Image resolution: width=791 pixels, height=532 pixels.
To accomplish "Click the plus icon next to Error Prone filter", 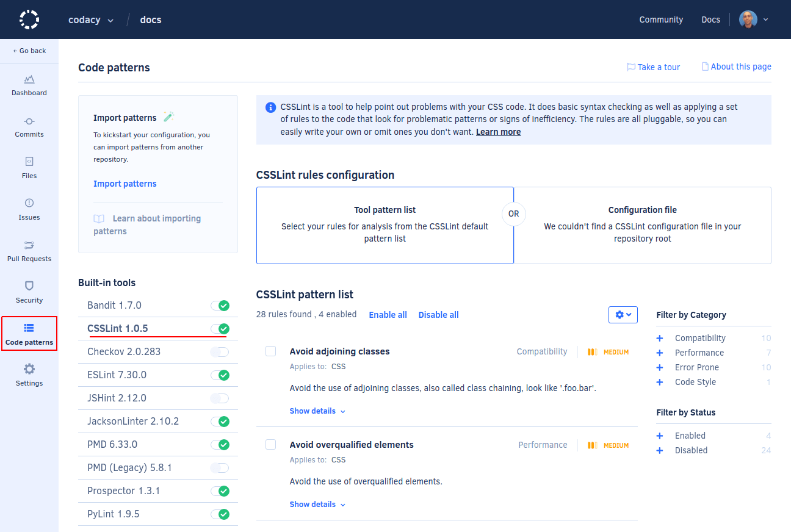I will [x=660, y=367].
